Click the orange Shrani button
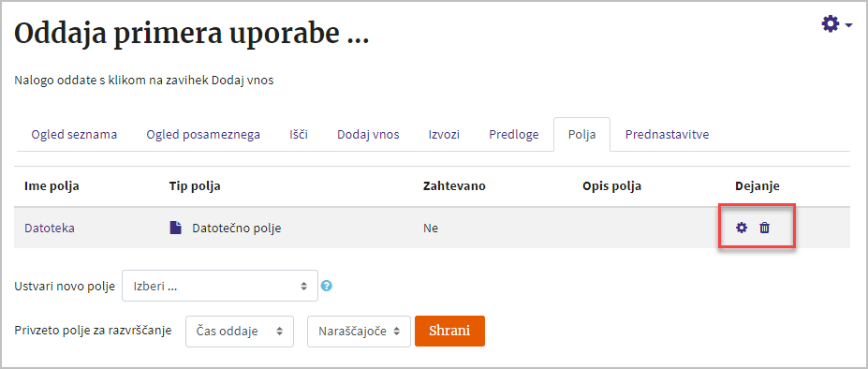This screenshot has width=868, height=369. click(x=449, y=332)
